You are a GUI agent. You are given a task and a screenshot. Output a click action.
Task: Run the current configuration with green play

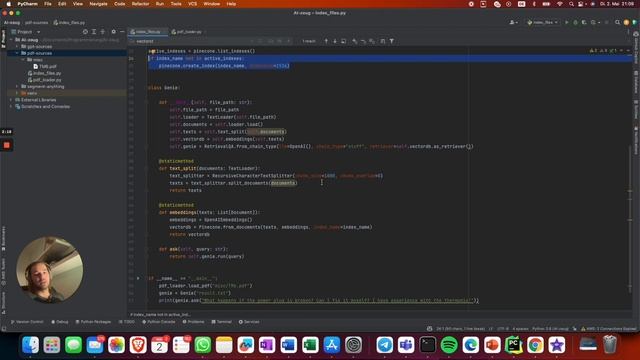567,22
